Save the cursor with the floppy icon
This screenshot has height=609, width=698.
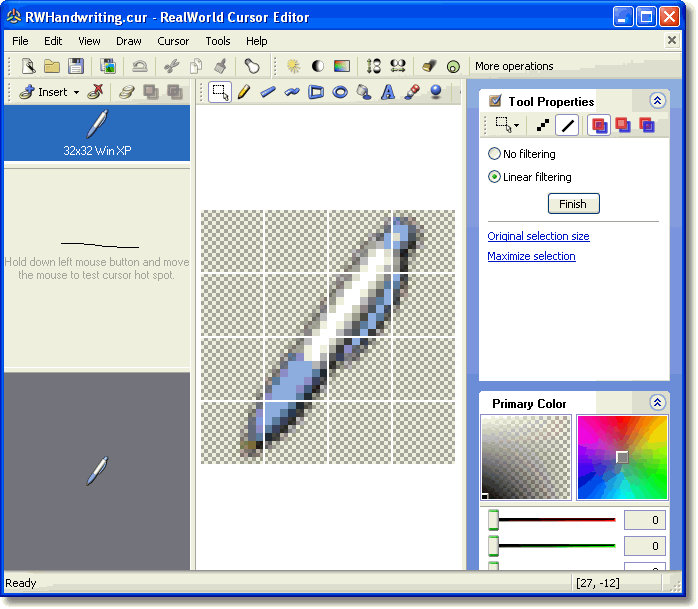click(x=76, y=66)
